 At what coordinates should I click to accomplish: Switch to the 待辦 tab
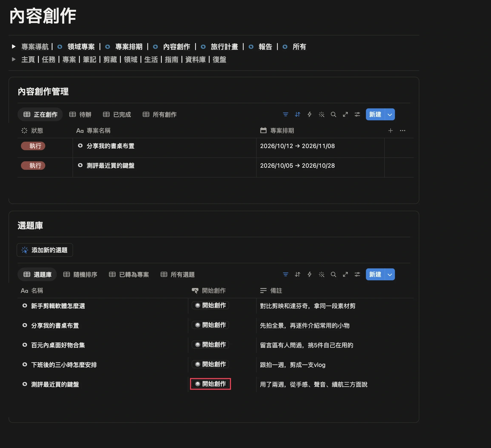pos(80,114)
